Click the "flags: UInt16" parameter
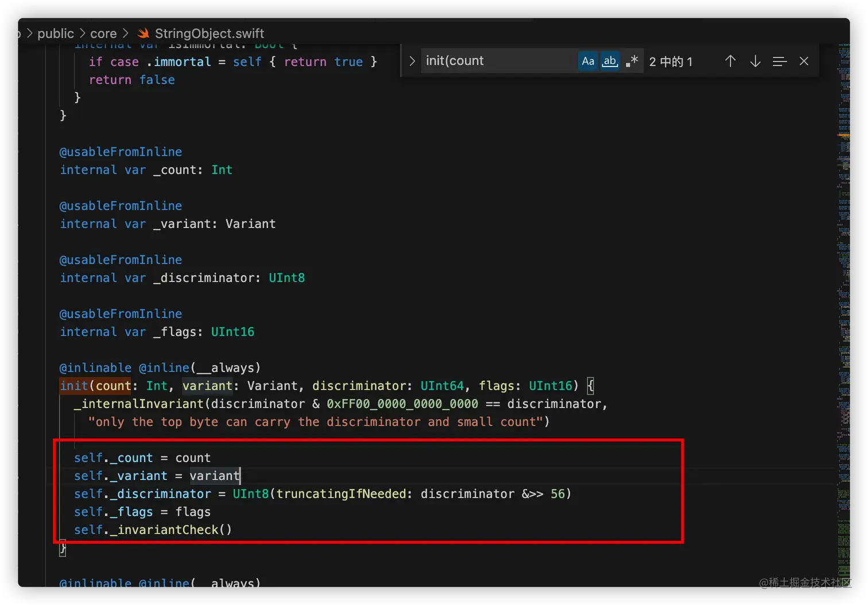Viewport: 868px width, 605px height. (x=526, y=386)
